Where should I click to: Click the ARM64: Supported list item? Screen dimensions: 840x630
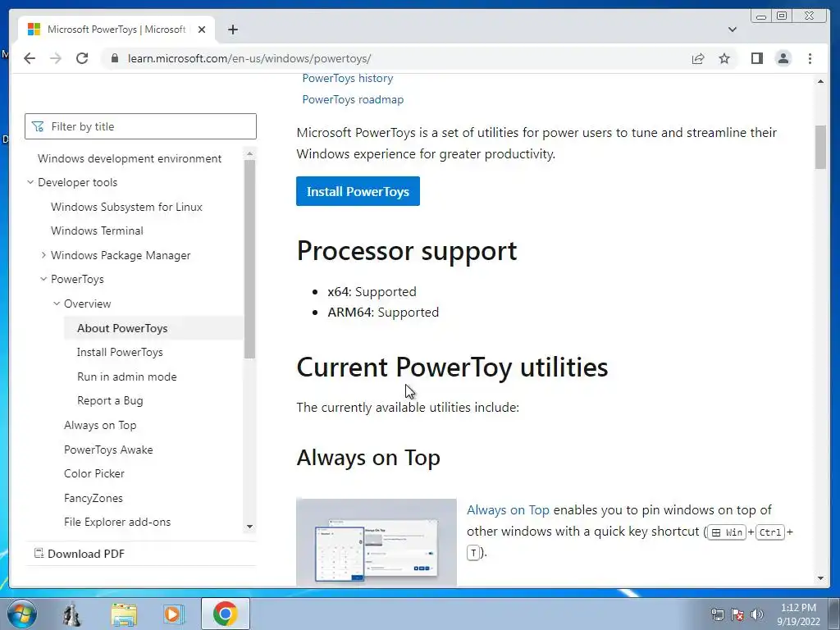(x=383, y=313)
